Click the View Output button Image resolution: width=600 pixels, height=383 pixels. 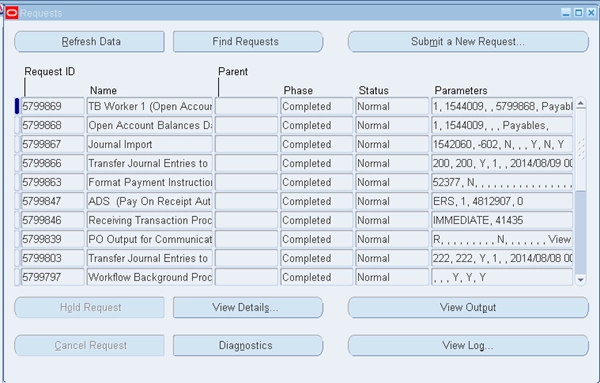coord(468,307)
